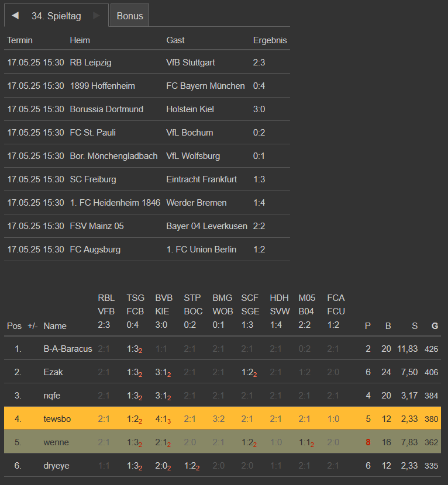The width and height of the screenshot is (448, 485).
Task: Open player B-A-Baracus profile
Action: tap(68, 349)
